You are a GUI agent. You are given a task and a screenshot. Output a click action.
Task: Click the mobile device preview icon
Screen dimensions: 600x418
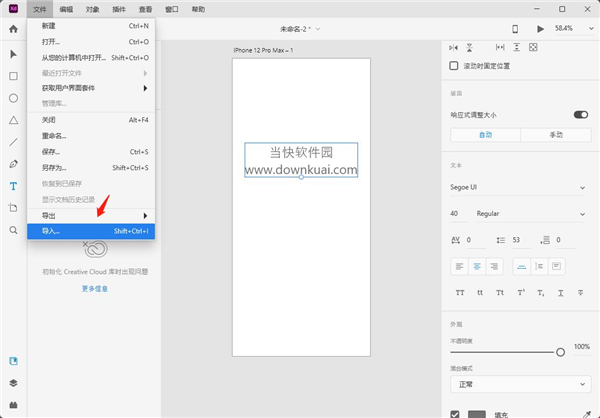[515, 29]
